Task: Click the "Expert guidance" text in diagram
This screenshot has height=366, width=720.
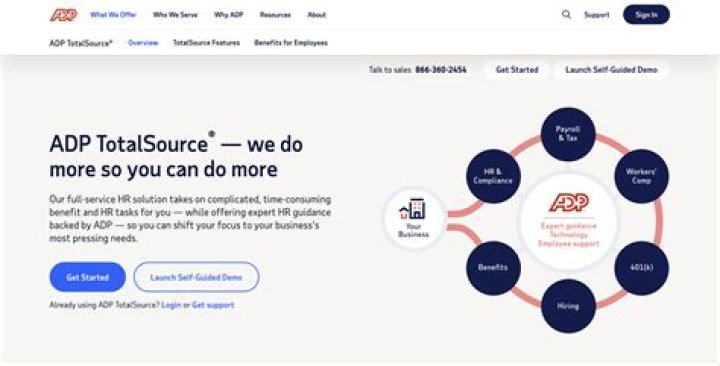Action: click(568, 226)
